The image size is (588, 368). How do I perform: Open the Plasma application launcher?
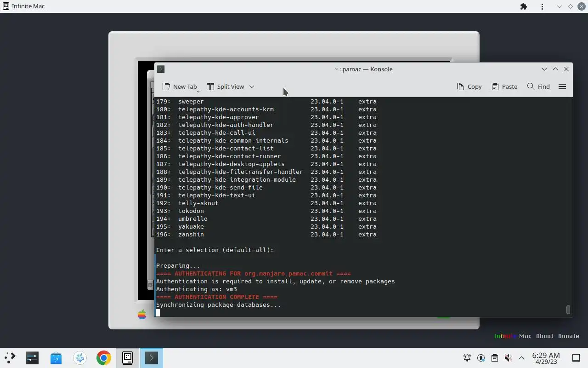click(x=10, y=358)
